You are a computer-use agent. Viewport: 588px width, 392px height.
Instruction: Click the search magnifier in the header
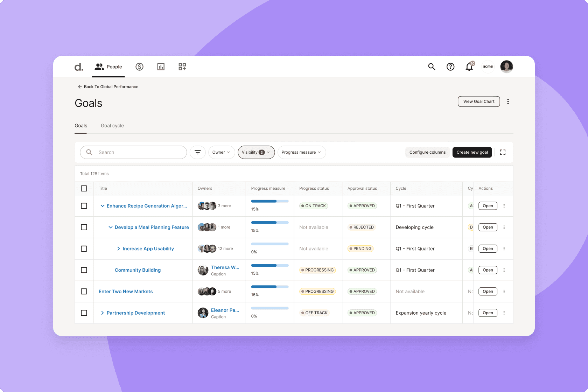point(432,66)
